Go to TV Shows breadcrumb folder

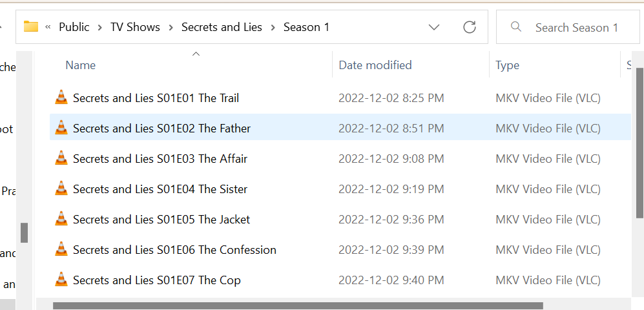[x=135, y=27]
